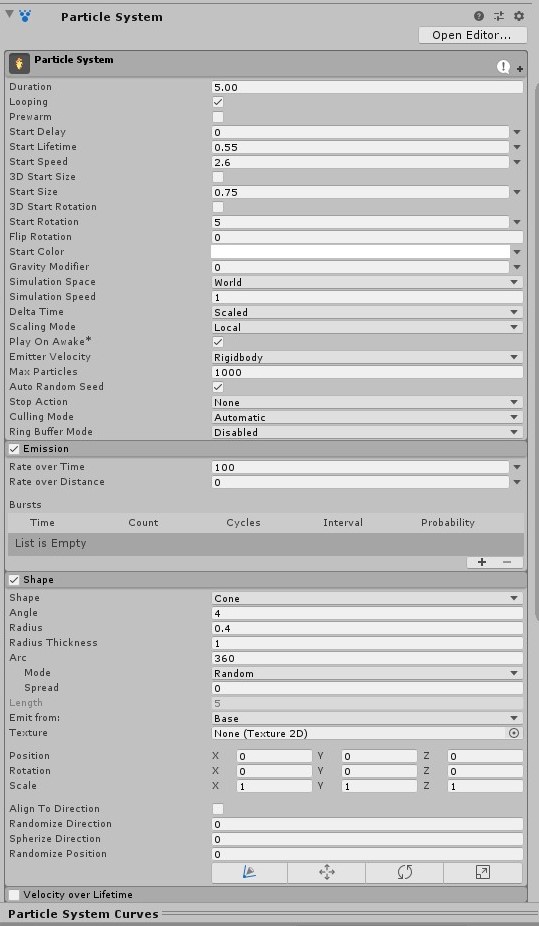This screenshot has width=539, height=926.
Task: Enable the 3D Start Size checkbox
Action: coord(218,177)
